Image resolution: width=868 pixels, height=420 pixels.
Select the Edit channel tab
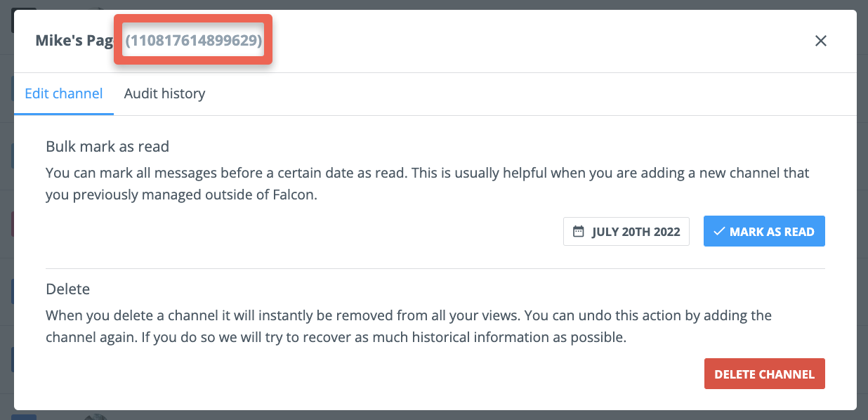tap(64, 93)
